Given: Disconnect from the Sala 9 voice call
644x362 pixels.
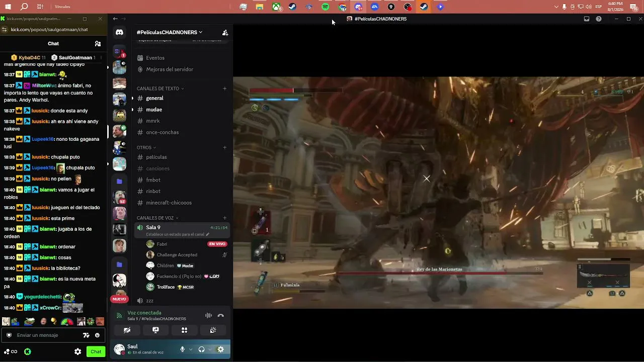Looking at the screenshot, I should pos(220,316).
